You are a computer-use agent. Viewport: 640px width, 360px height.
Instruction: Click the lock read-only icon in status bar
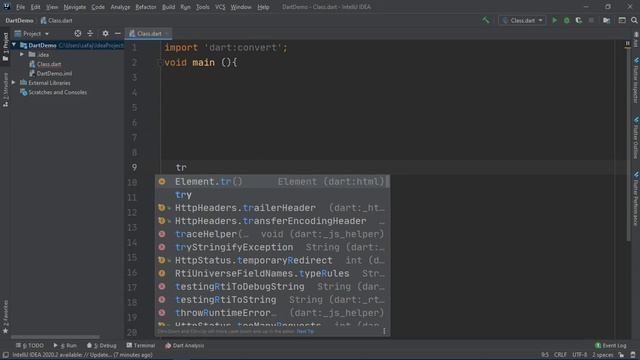tap(621, 355)
